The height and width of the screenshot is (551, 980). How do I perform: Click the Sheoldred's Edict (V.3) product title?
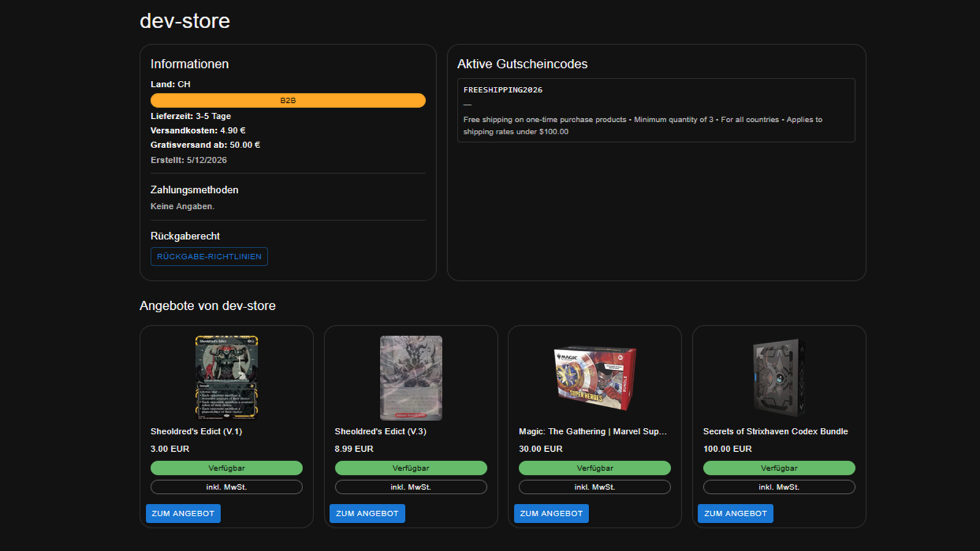pos(380,432)
